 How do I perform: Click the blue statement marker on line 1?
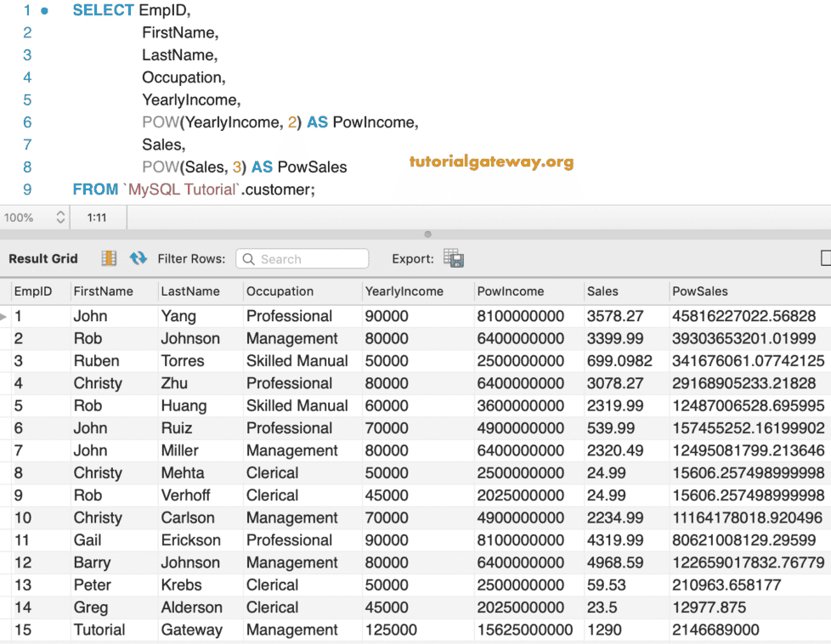(44, 10)
